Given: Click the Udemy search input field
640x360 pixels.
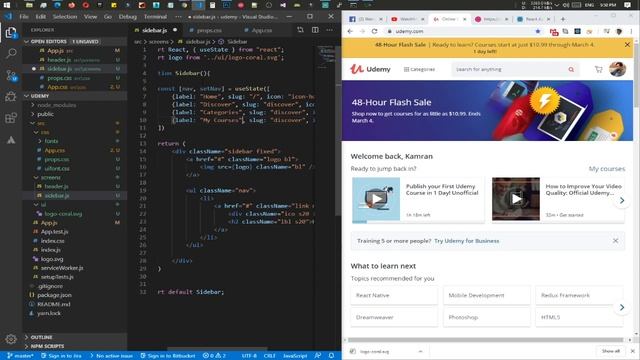Looking at the screenshot, I should [x=509, y=69].
